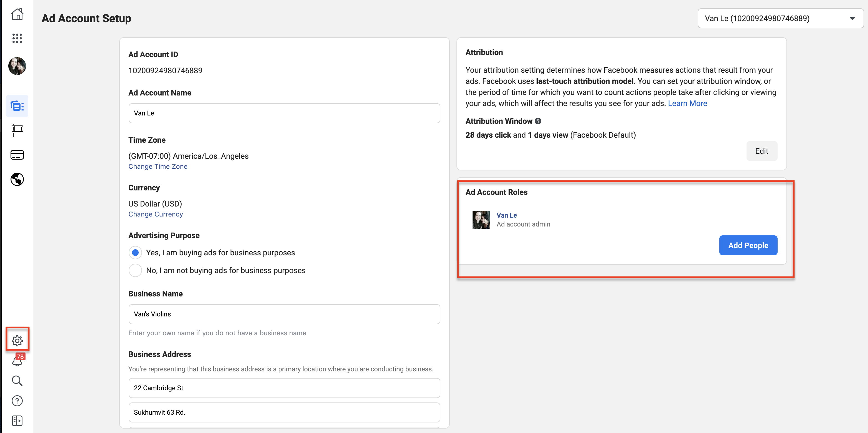Click the 22 Cambridge St address field
868x433 pixels.
click(284, 388)
